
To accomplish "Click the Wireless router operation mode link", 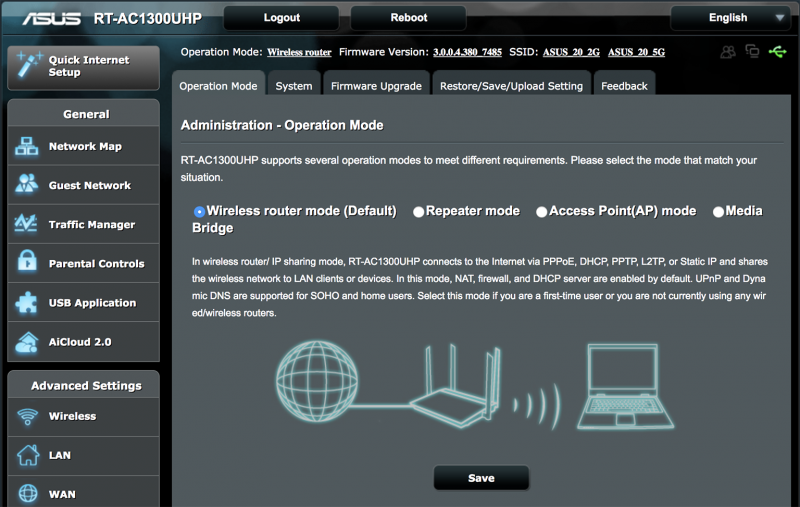I will tap(299, 52).
